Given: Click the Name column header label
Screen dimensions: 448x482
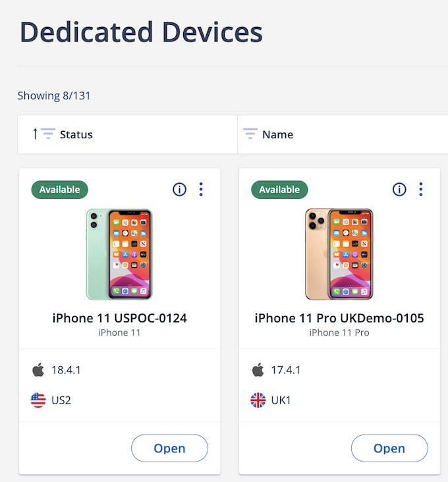Looking at the screenshot, I should (x=277, y=134).
